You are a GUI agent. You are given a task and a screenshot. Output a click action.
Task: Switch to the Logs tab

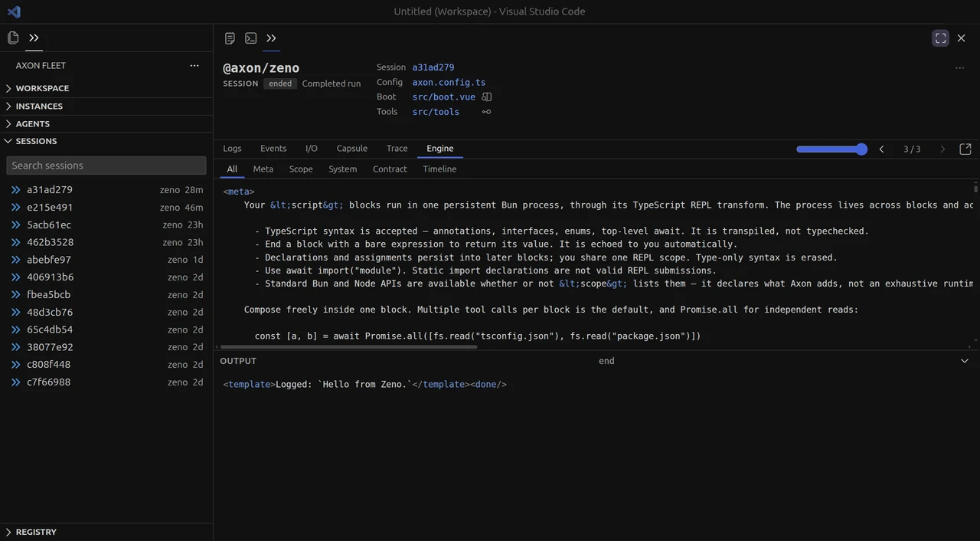[232, 149]
